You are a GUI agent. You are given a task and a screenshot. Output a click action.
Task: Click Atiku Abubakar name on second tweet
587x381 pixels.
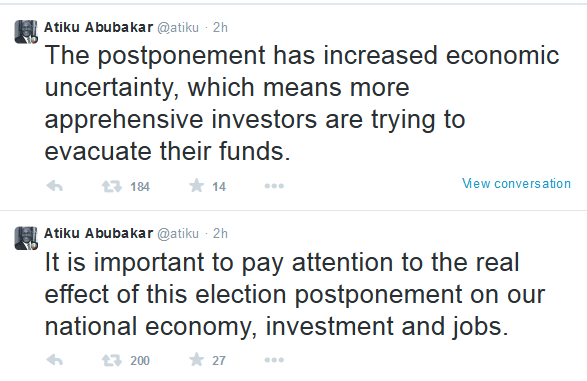[x=98, y=233]
